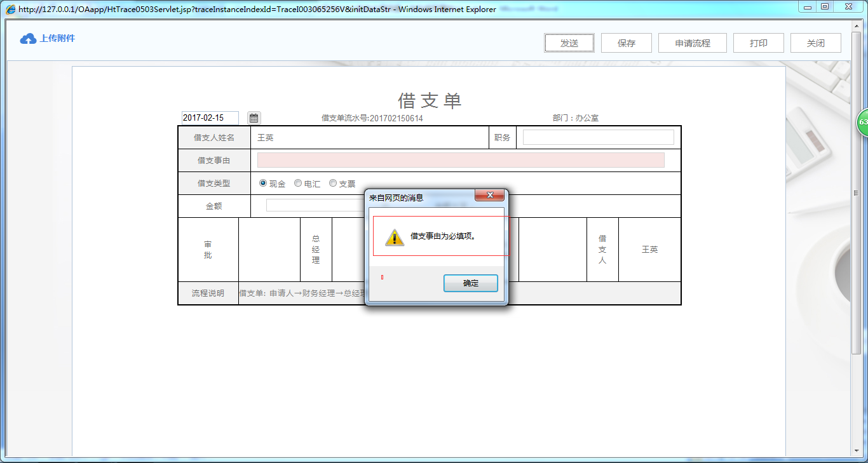Click the green 63 notification badge
Viewport: 868px width, 463px height.
pos(862,122)
